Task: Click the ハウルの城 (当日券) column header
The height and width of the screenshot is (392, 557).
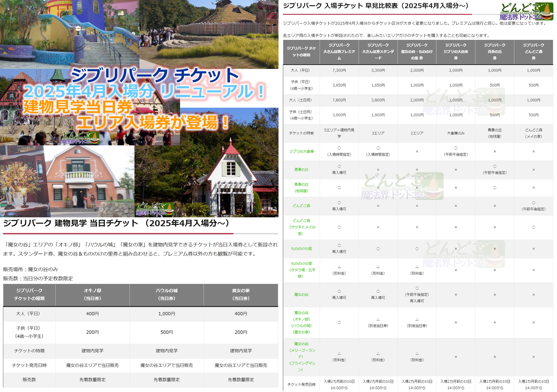Action: [x=166, y=294]
